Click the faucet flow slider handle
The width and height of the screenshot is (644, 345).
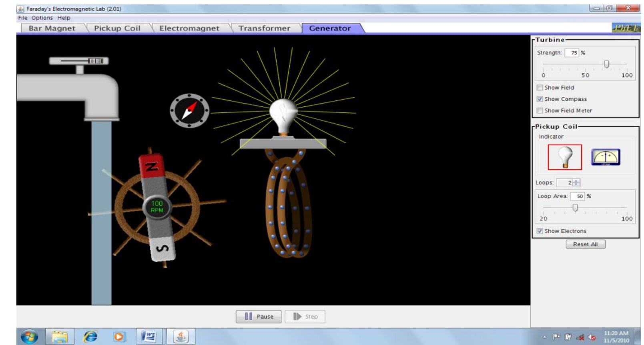click(96, 61)
